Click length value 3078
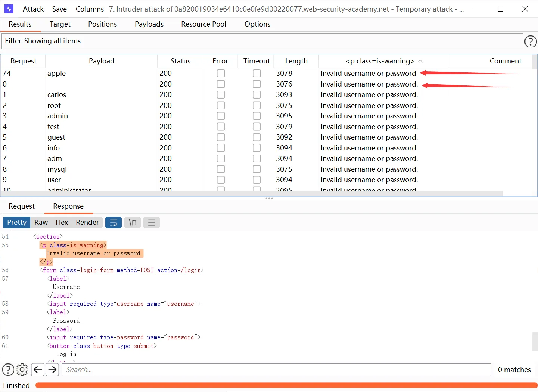The height and width of the screenshot is (392, 538). [x=284, y=74]
